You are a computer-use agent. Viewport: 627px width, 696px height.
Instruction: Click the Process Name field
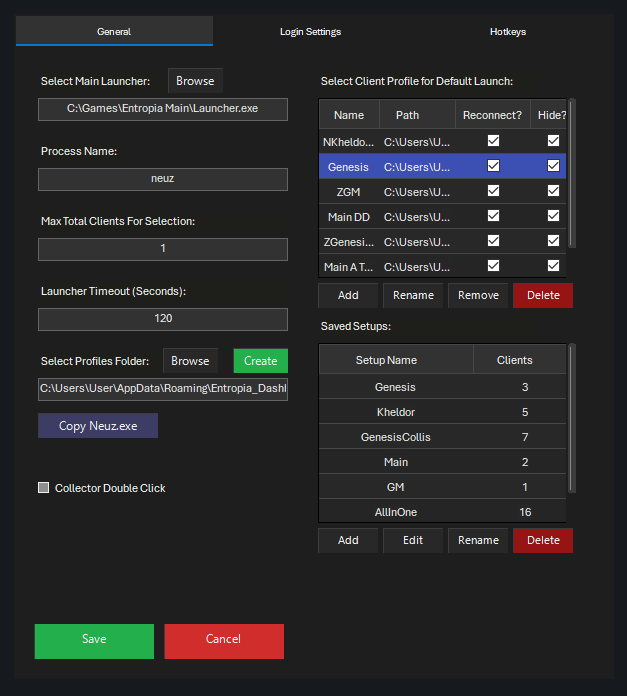[x=163, y=179]
